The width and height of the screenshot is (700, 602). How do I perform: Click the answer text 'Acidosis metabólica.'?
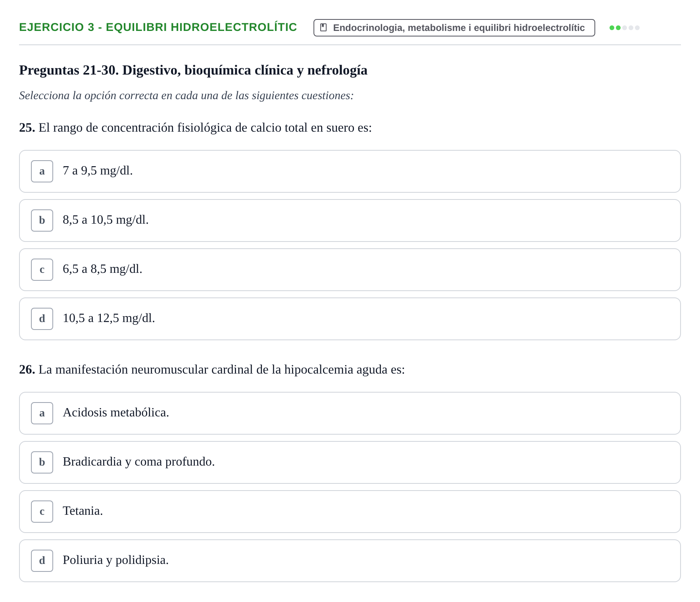(116, 412)
